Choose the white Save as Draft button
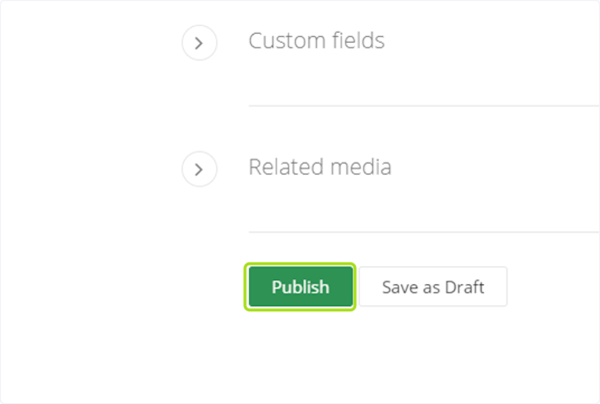 (433, 287)
